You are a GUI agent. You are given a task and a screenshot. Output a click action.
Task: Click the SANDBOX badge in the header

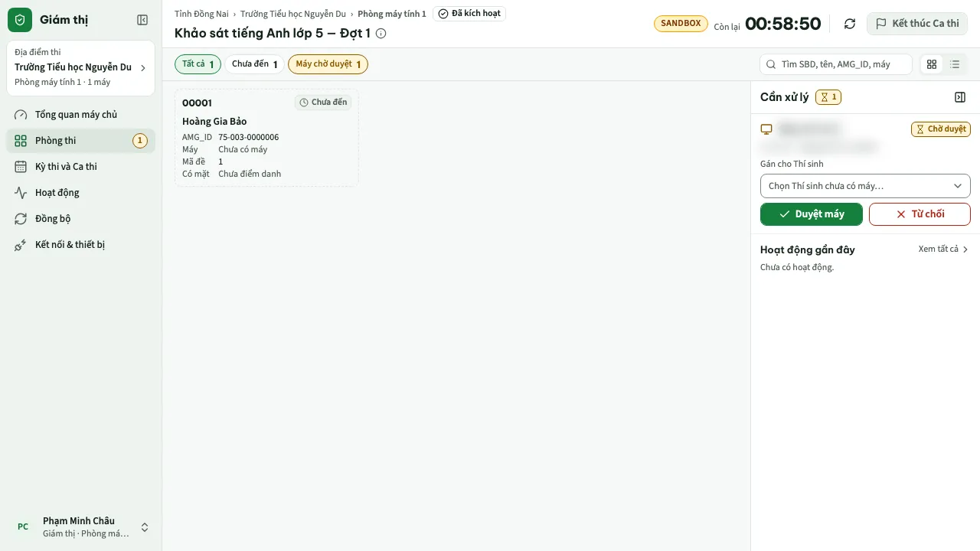click(x=681, y=24)
